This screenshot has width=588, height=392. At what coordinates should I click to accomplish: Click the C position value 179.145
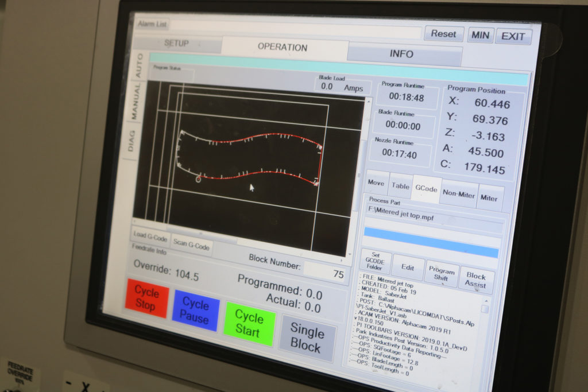485,168
